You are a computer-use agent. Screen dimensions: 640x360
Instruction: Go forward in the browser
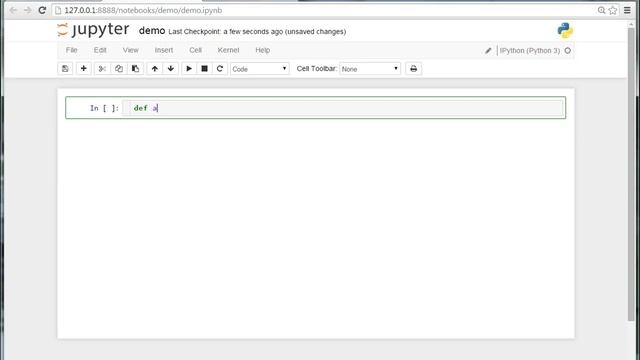(28, 10)
